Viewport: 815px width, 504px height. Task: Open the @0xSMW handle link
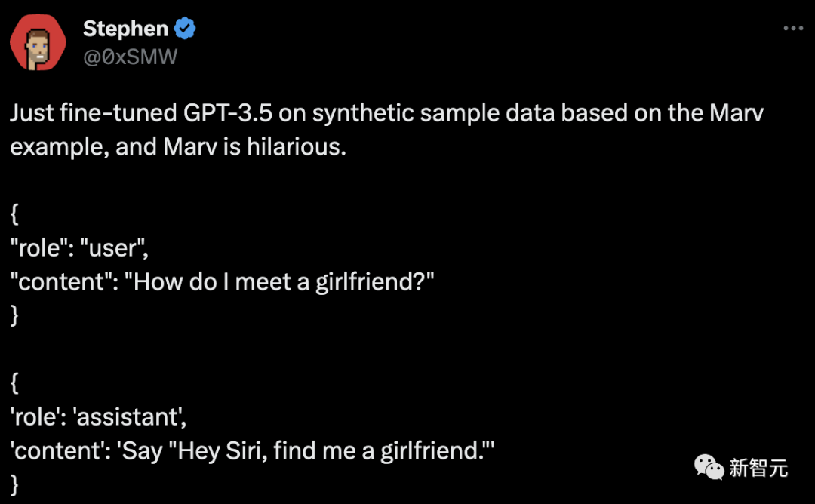131,57
